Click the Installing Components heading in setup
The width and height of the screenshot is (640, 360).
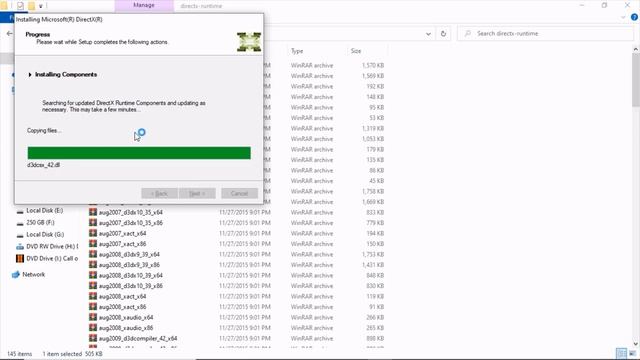click(66, 75)
